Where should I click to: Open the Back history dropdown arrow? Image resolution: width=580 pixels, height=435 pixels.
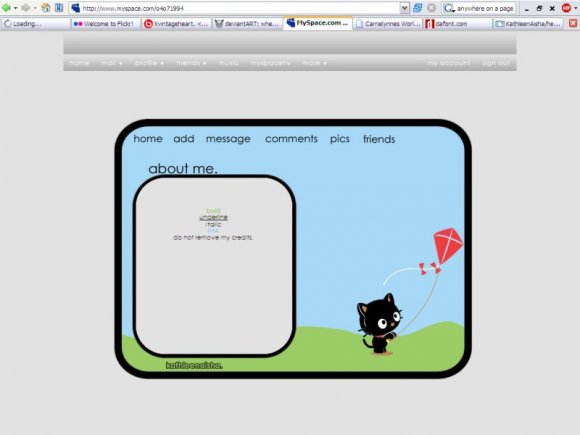tap(16, 8)
